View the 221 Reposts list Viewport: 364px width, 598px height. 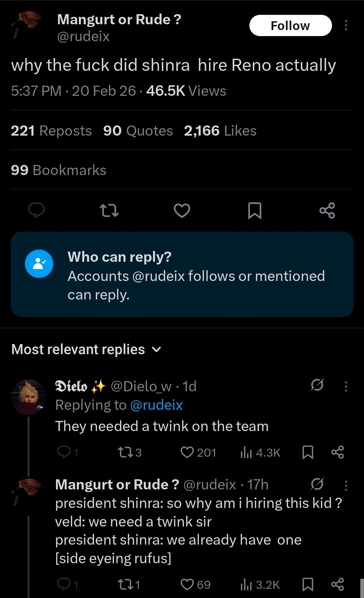click(51, 131)
